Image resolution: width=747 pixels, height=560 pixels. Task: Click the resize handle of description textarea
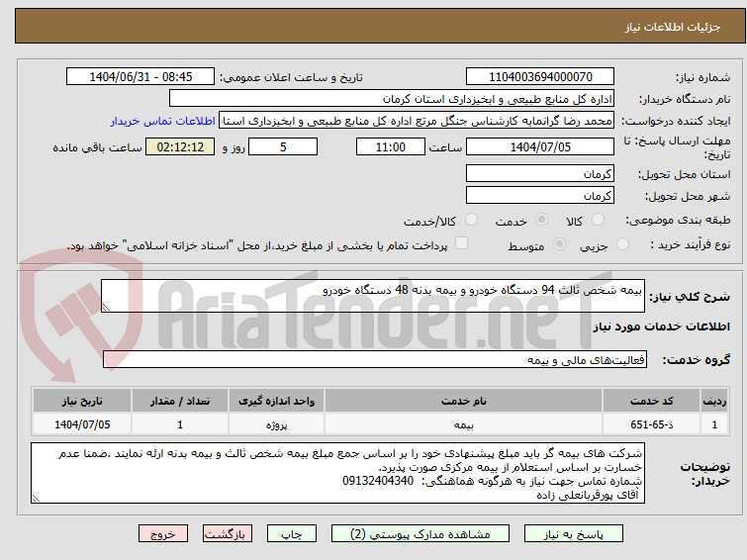click(106, 308)
